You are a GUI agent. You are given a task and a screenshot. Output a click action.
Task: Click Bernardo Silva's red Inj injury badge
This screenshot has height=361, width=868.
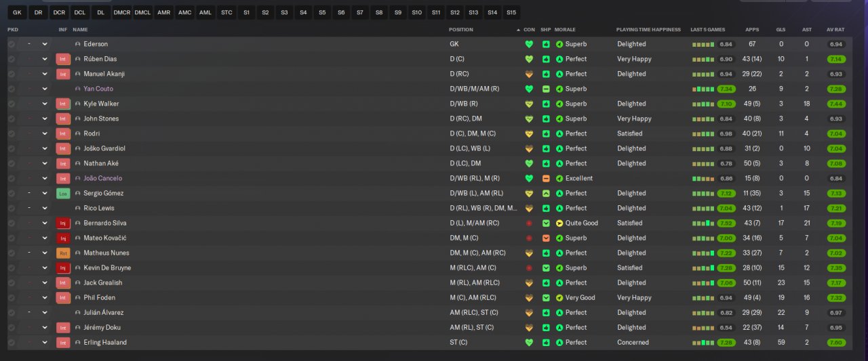(63, 223)
